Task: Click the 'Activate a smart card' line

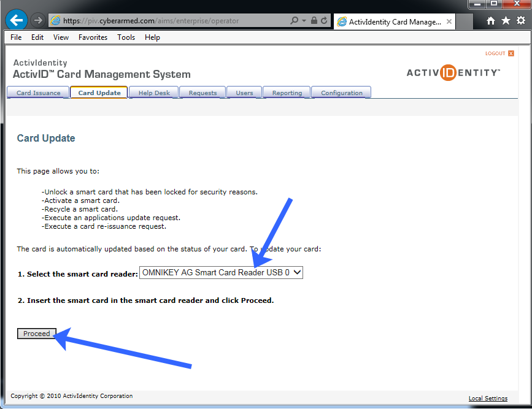Action: pos(80,201)
